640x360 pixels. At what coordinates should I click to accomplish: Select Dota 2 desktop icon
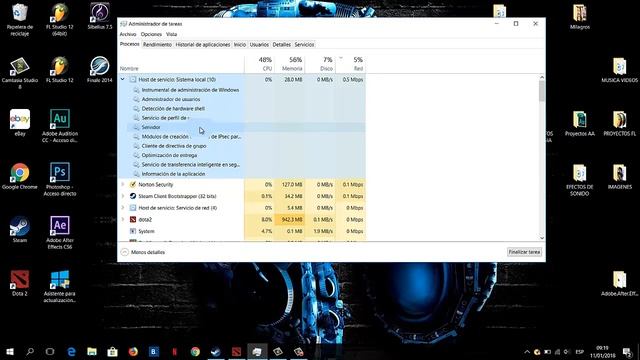click(20, 283)
